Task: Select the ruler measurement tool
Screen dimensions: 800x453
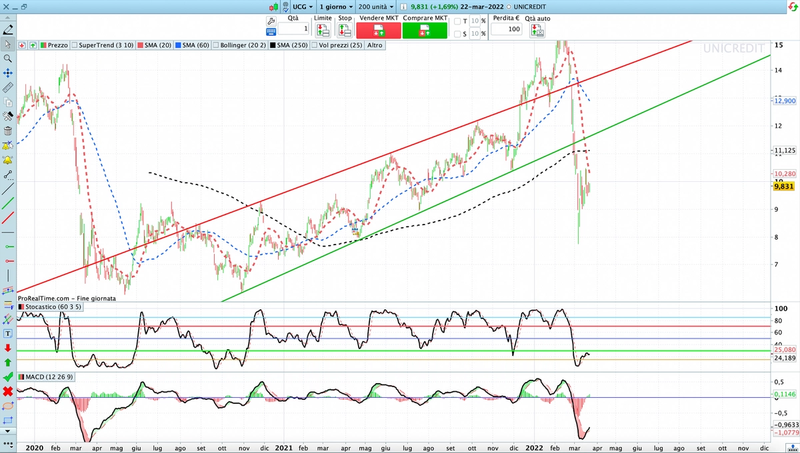Action: 8,88
